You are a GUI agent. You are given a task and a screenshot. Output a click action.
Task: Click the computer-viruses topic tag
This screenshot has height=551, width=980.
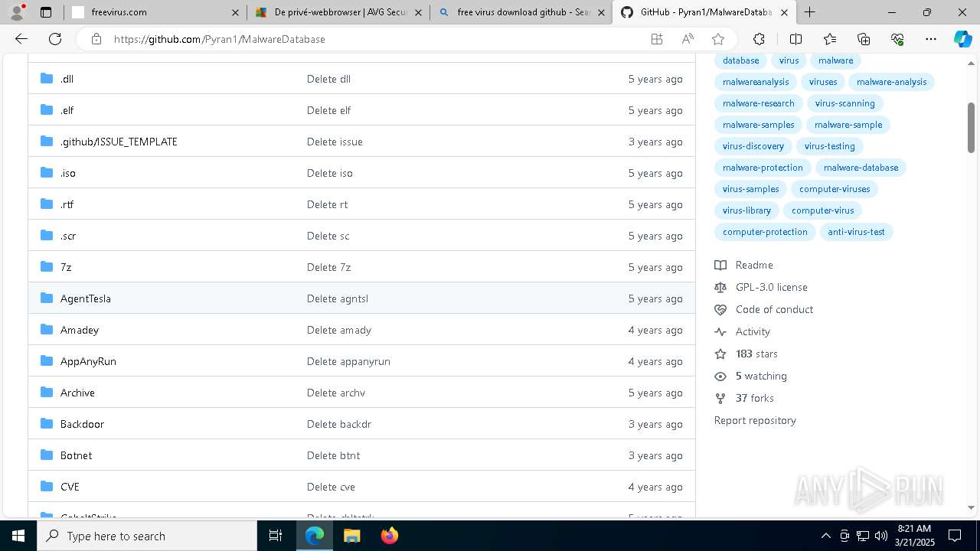835,189
